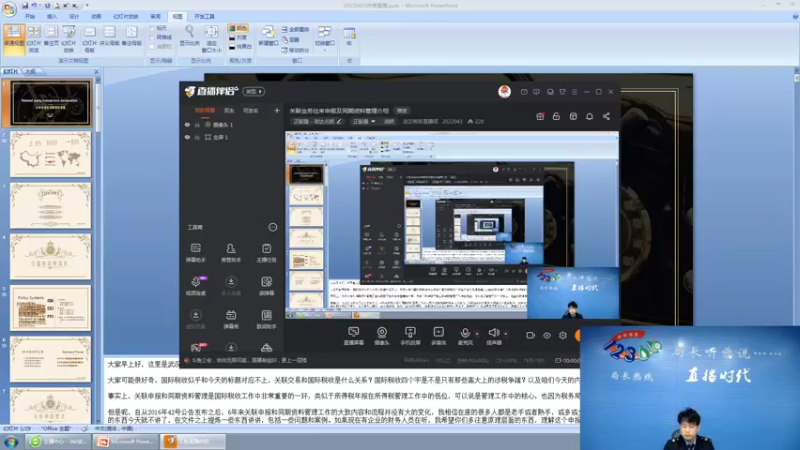Add a new scene with plus button
This screenshot has height=450, width=800.
coord(277,110)
